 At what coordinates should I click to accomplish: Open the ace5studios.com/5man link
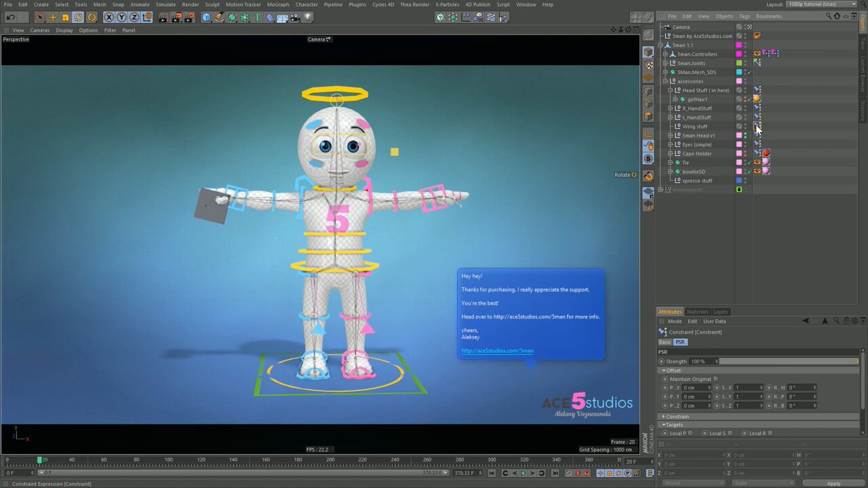pyautogui.click(x=497, y=350)
